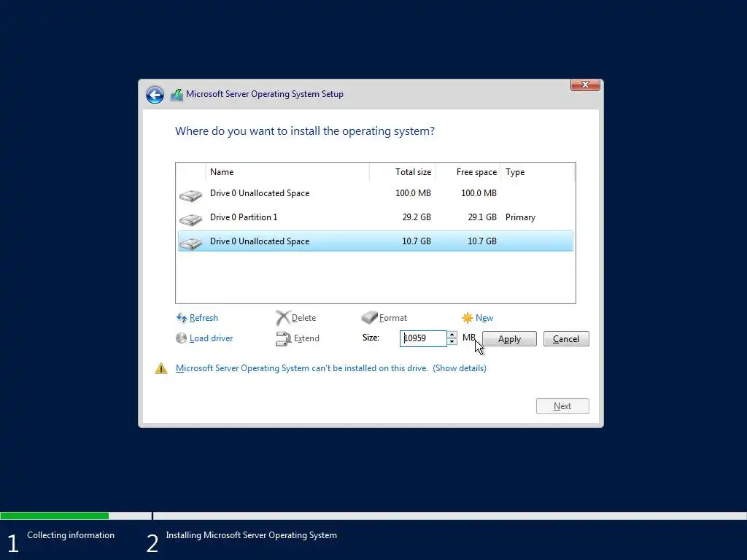Click the Next button
Screen dimensions: 747x560
click(x=562, y=406)
